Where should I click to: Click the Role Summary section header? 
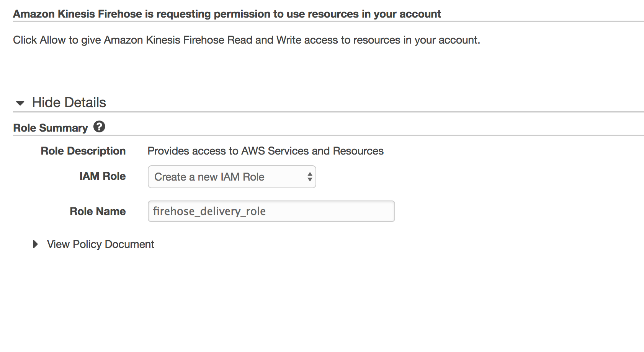[x=50, y=127]
